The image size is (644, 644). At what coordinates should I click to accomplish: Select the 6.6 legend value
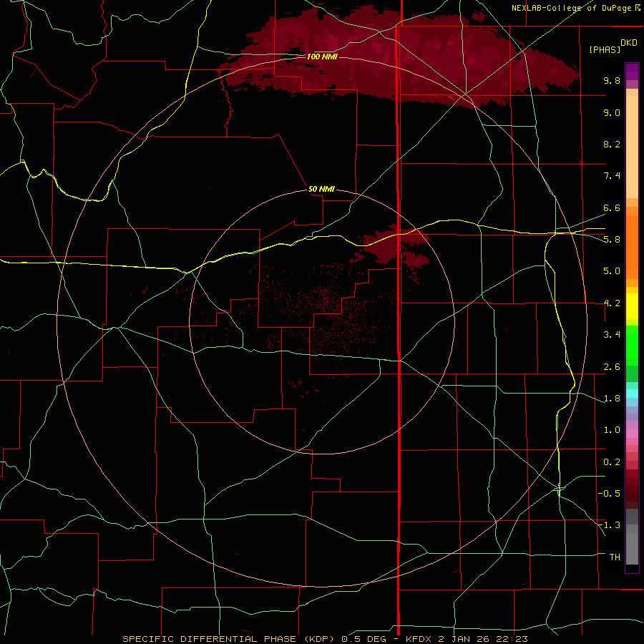click(612, 208)
